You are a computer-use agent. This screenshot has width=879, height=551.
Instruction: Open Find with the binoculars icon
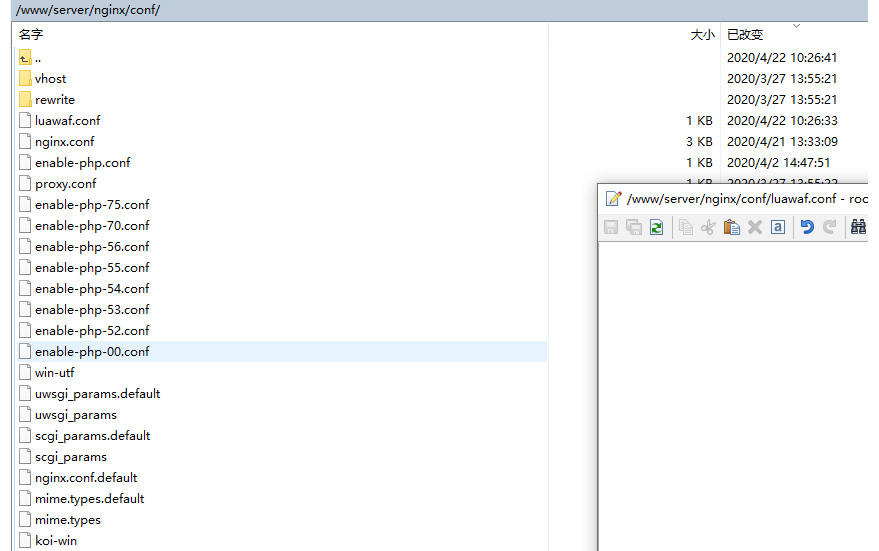[858, 227]
